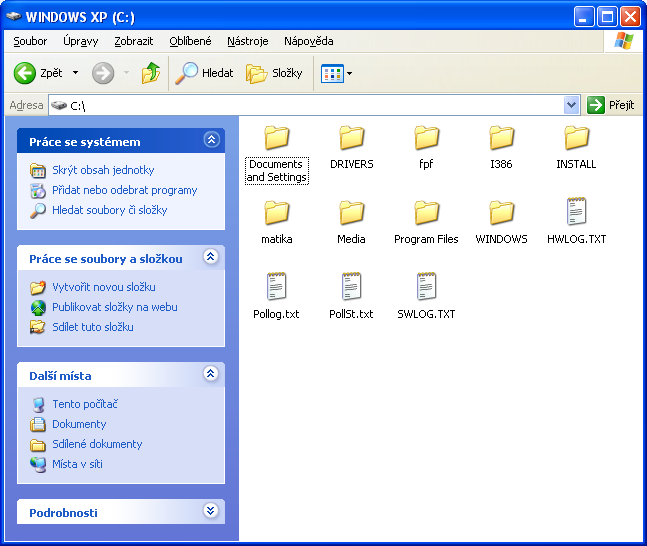Click the share folder hand icon
Screen dimensions: 647x546
38,327
